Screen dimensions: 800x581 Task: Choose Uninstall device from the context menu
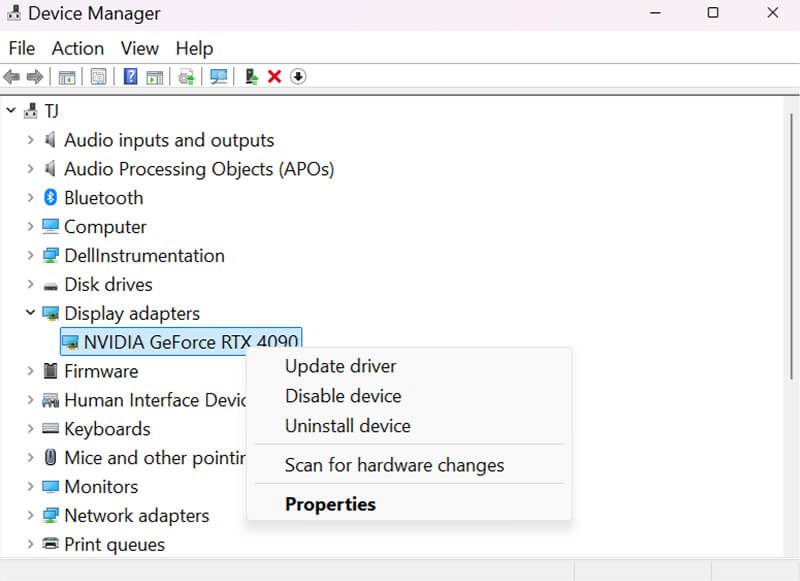click(347, 426)
